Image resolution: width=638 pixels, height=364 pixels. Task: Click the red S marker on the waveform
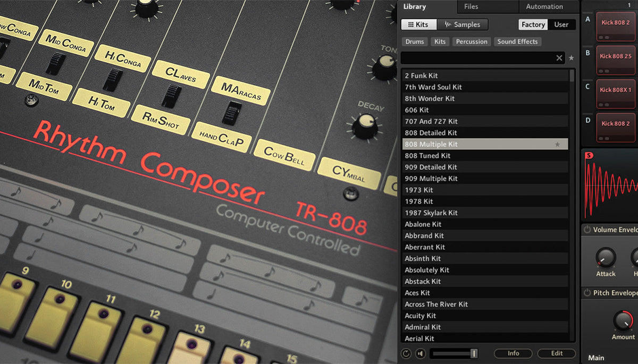589,155
